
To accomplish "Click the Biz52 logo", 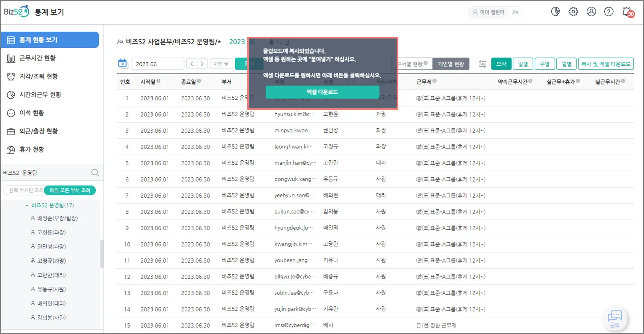I will pos(16,12).
